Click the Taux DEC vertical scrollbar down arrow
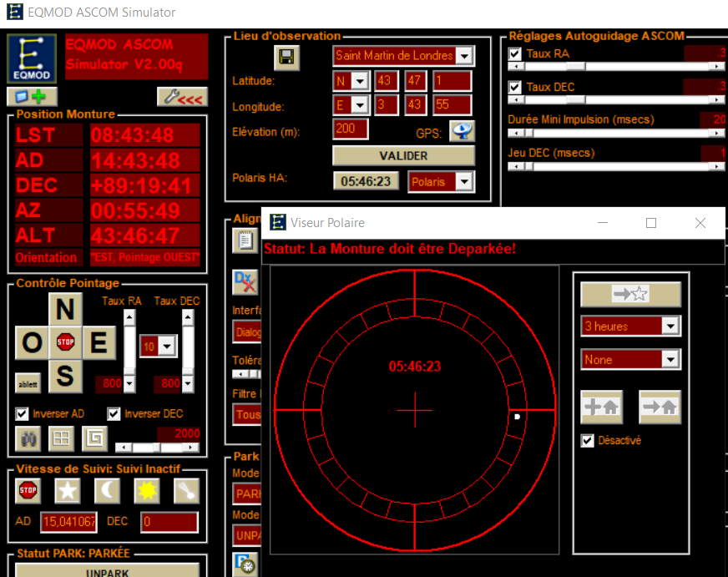The image size is (728, 577). tap(188, 384)
